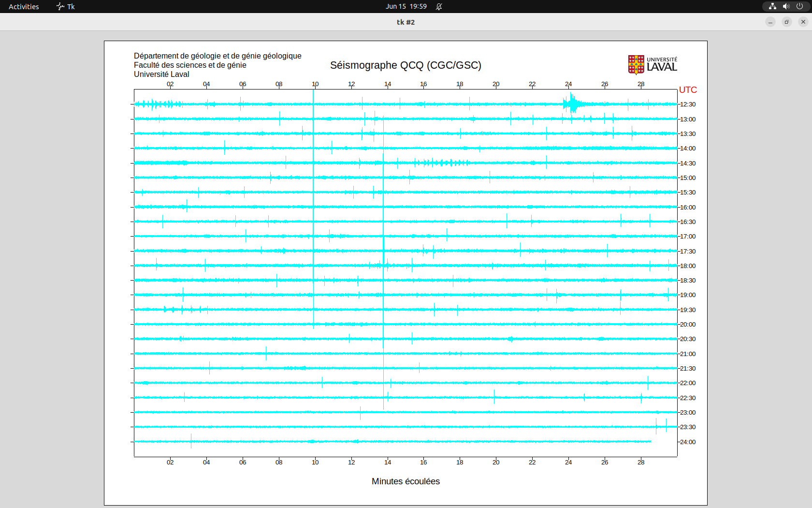Click the 15:30 time label
The height and width of the screenshot is (508, 812).
click(688, 193)
